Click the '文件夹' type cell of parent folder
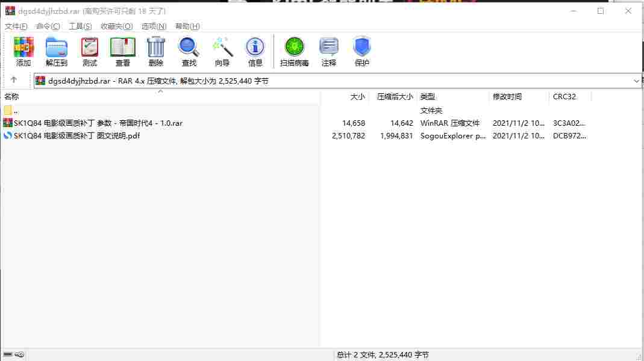 431,110
